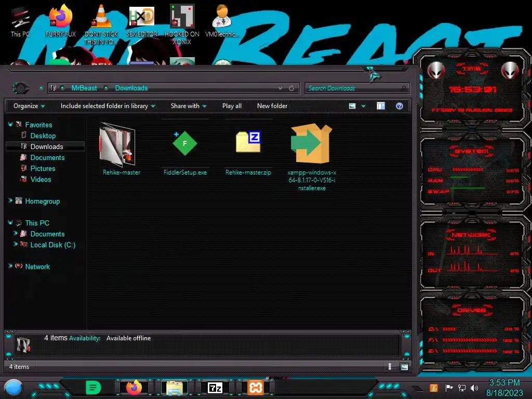Expand the Local Disk (C:) node
This screenshot has width=532, height=399.
[x=15, y=244]
